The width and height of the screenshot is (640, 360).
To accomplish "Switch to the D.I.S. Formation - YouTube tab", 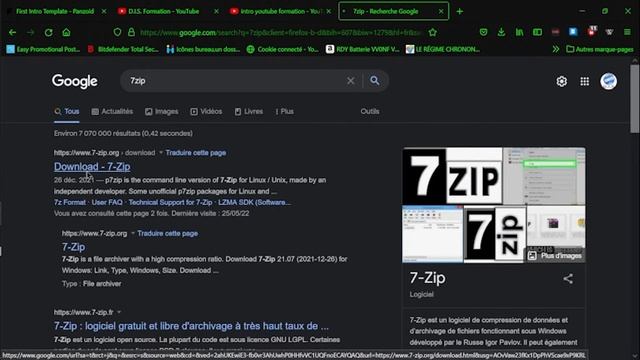I will pyautogui.click(x=164, y=11).
